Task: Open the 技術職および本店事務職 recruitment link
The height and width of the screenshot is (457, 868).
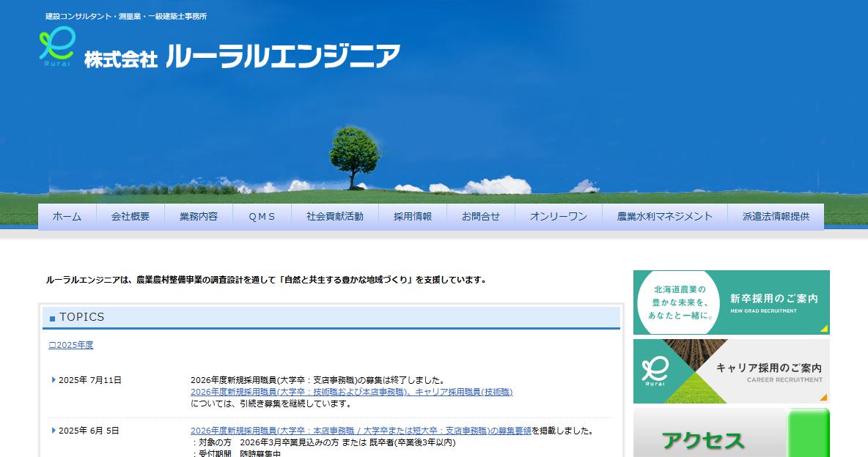Action: (x=351, y=392)
